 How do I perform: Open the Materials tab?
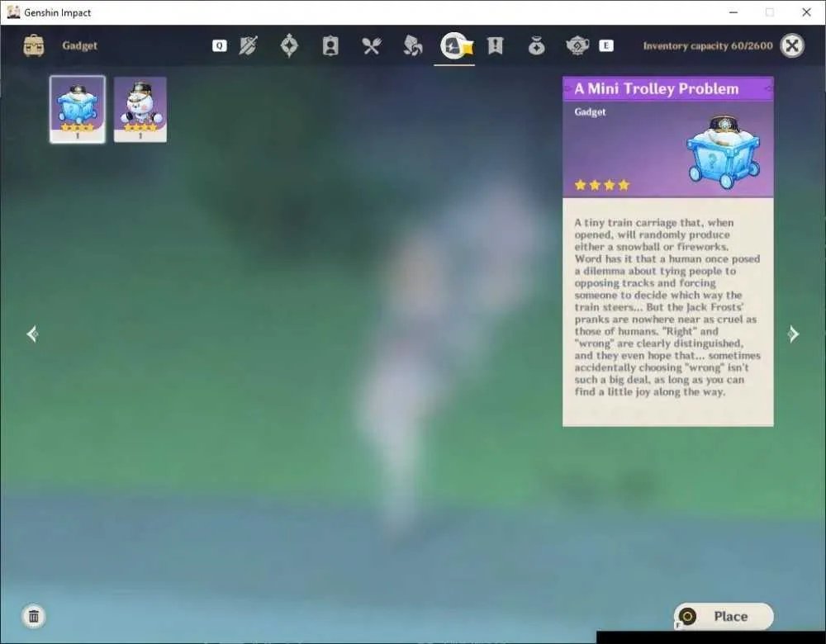(412, 45)
